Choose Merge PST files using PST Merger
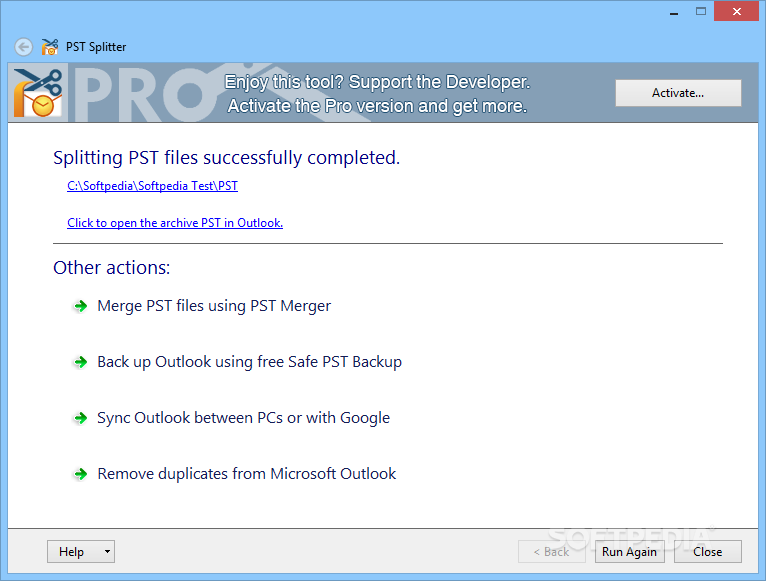This screenshot has width=766, height=581. pyautogui.click(x=214, y=306)
